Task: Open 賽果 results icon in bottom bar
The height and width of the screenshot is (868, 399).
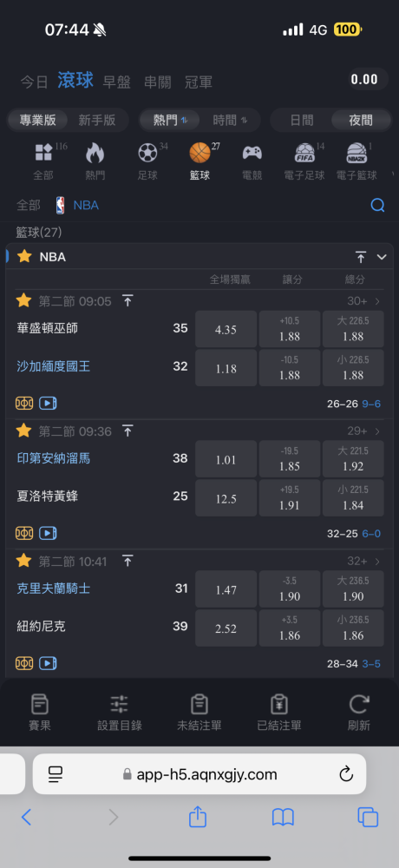Action: pos(39,705)
